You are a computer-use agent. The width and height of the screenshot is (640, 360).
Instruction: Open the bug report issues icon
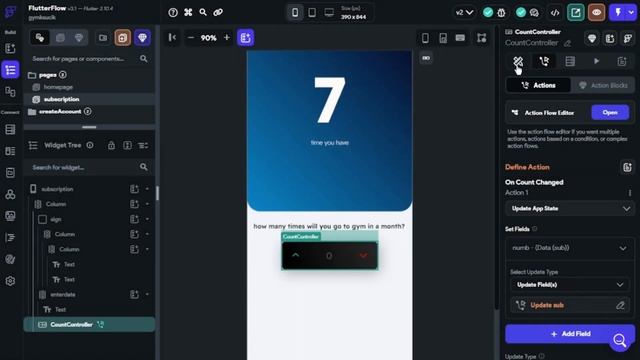point(501,13)
